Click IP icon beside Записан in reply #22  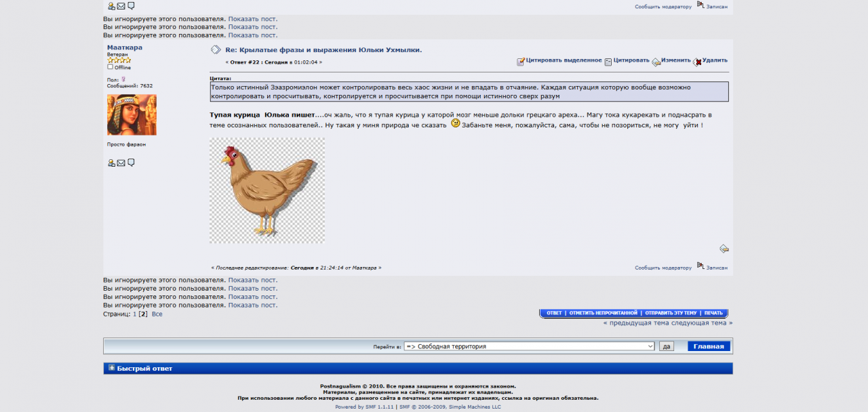(x=701, y=266)
